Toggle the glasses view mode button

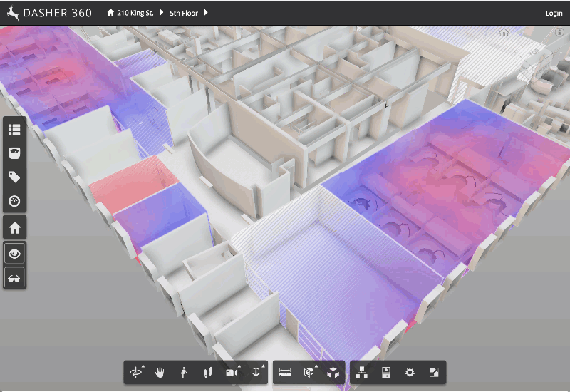click(14, 277)
